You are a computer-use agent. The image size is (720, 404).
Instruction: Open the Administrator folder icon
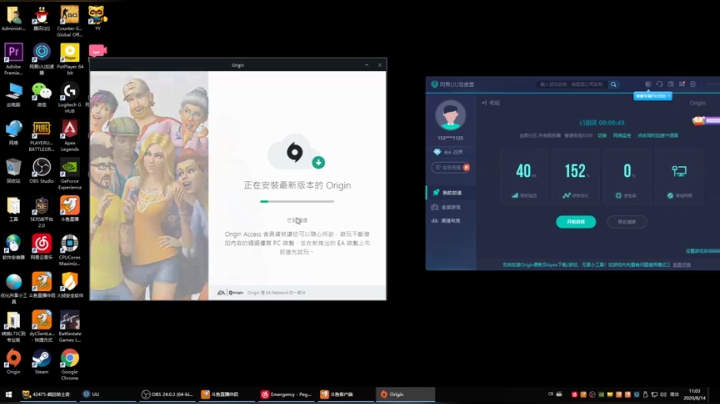click(13, 18)
